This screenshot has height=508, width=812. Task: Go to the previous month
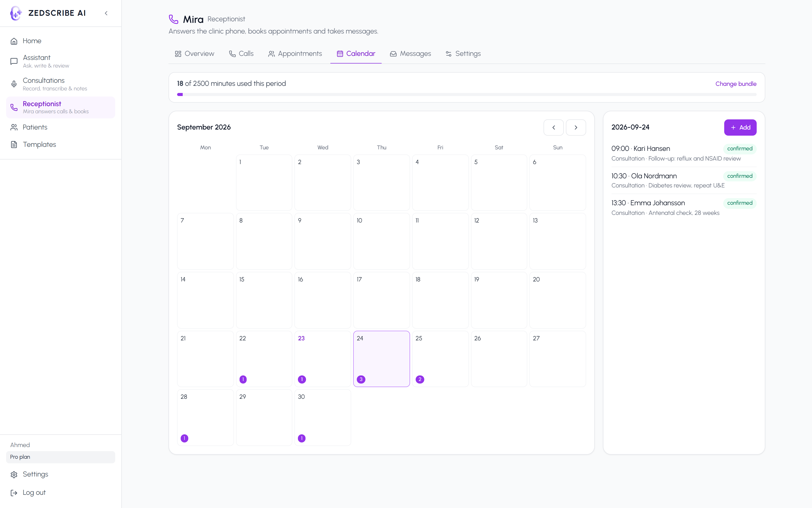coord(553,128)
